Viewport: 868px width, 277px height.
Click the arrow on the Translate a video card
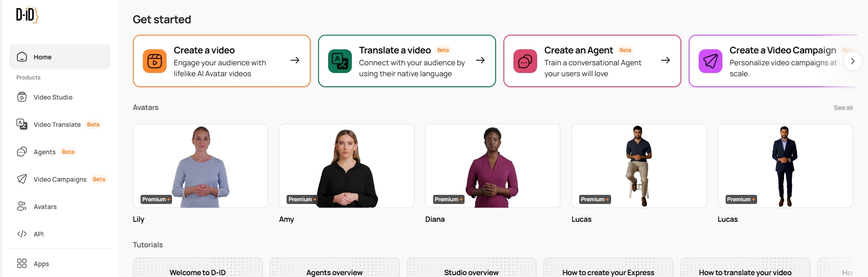pyautogui.click(x=481, y=60)
